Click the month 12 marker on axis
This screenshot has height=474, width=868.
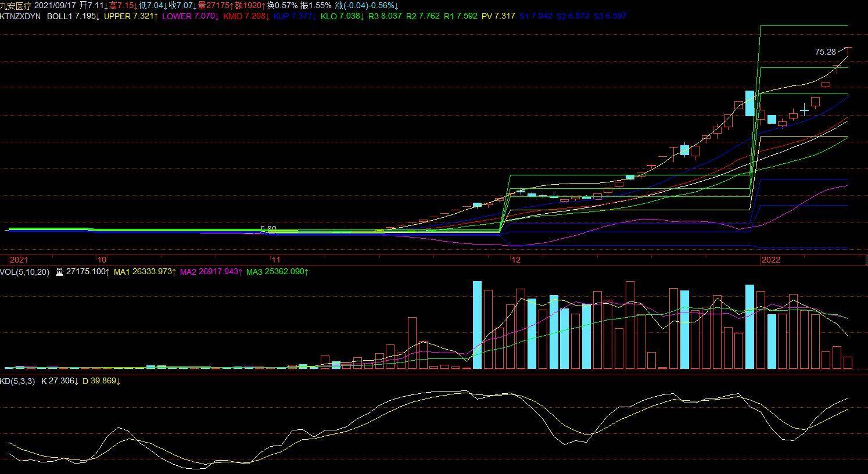pyautogui.click(x=517, y=260)
